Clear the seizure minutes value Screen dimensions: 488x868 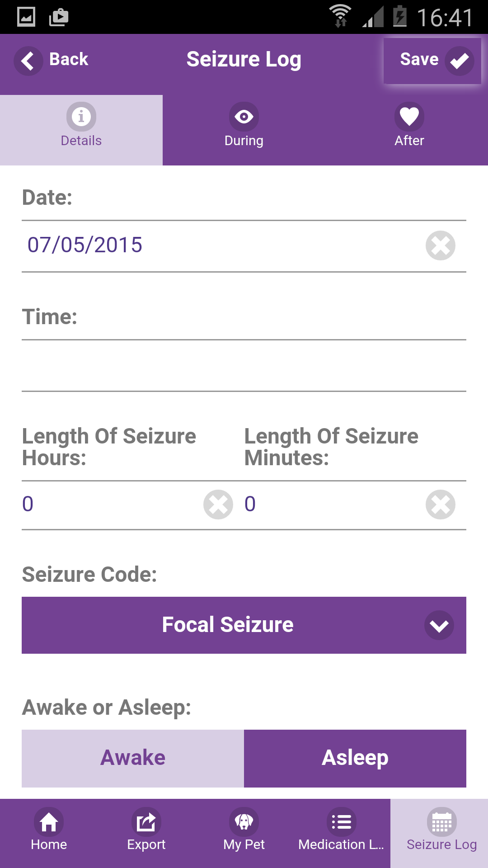coord(441,505)
